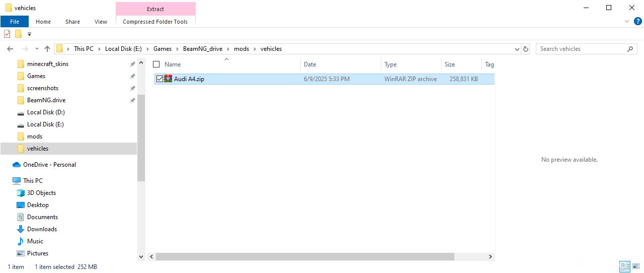This screenshot has height=273, width=644.
Task: Open screenshots folder in navigation pane
Action: 43,88
